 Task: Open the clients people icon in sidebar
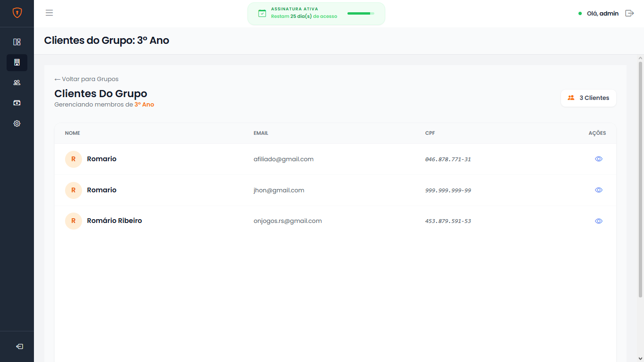click(x=17, y=82)
